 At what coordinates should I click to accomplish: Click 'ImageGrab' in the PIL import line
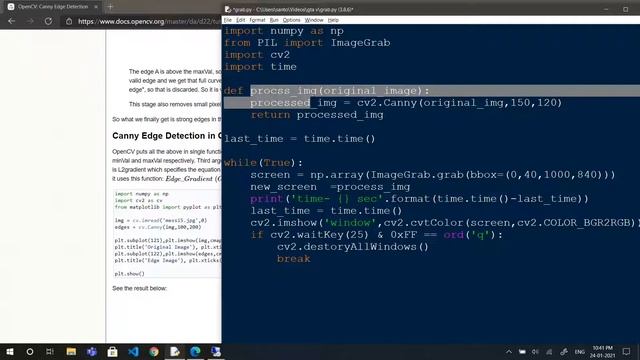click(360, 43)
